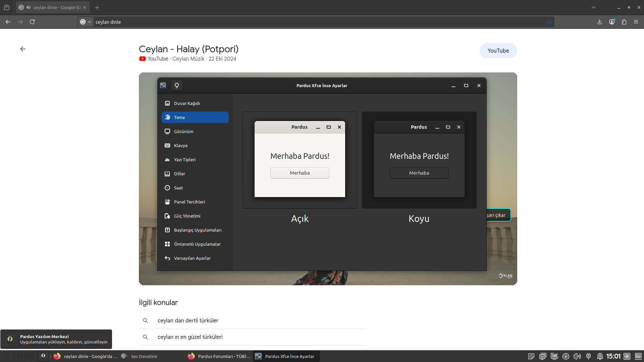The height and width of the screenshot is (362, 644).
Task: Select the Koyu dark theme preview
Action: [419, 160]
